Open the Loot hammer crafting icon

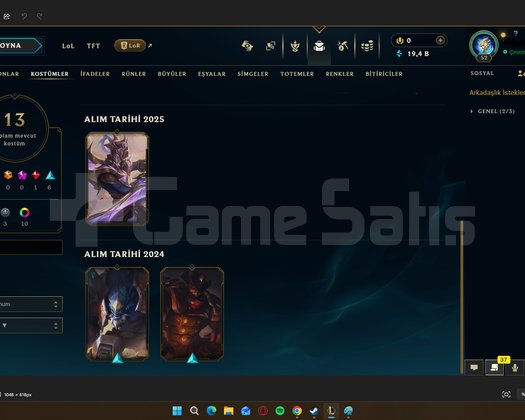[x=343, y=46]
